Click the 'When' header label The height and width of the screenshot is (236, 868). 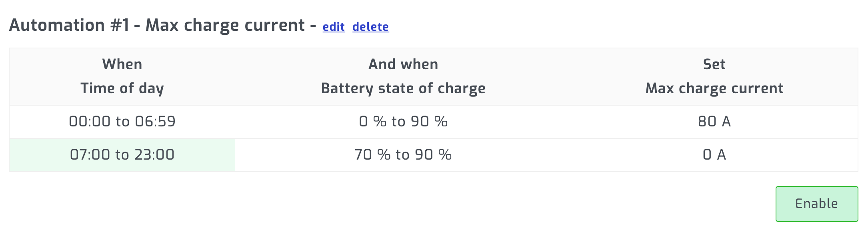point(122,64)
